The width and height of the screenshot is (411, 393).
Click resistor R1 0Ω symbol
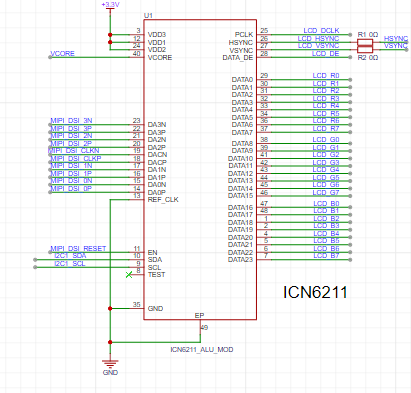point(365,42)
